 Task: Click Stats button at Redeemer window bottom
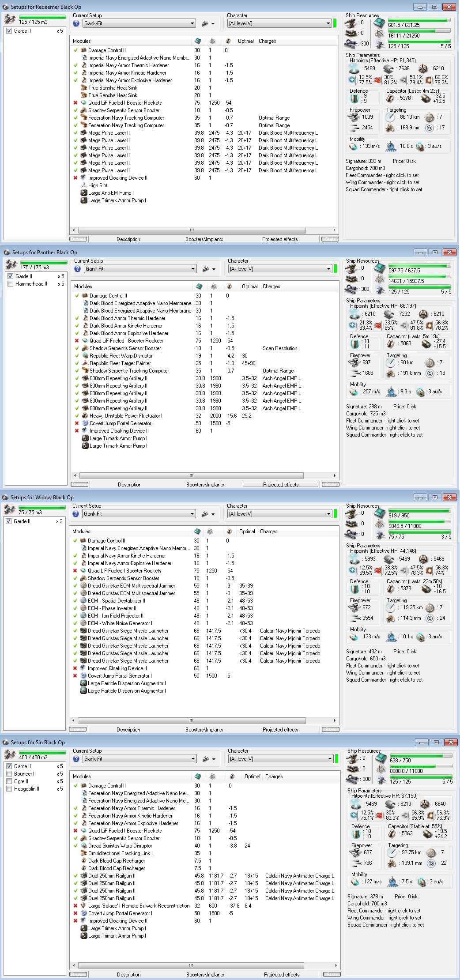(330, 239)
